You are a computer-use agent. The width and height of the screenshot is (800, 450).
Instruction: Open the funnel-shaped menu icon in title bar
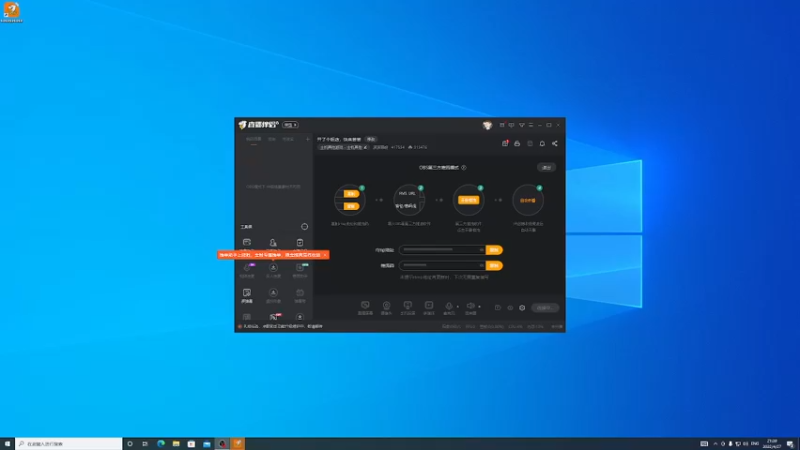521,125
